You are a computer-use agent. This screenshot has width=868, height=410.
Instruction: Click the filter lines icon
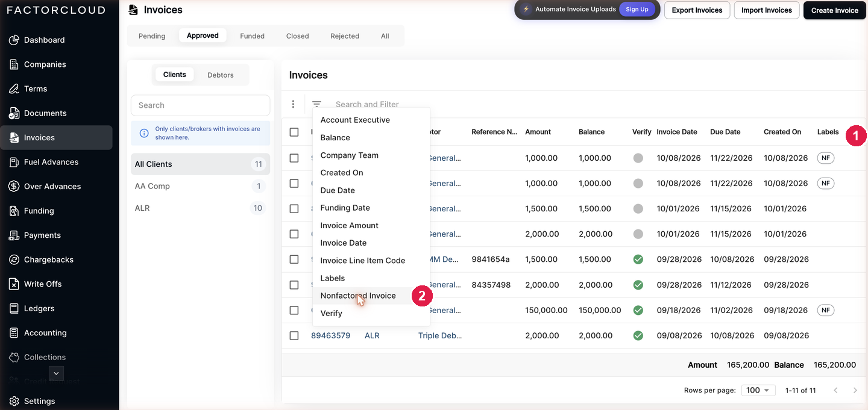(x=316, y=104)
